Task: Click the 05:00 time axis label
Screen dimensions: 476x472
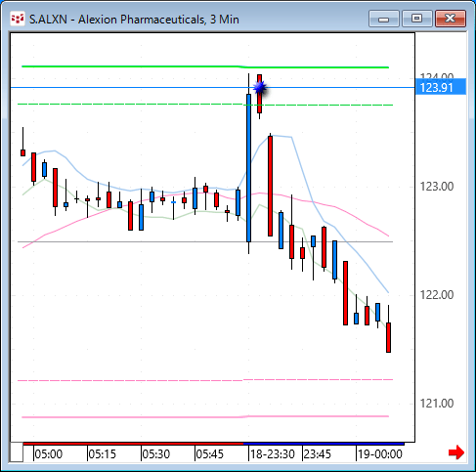Action: click(x=49, y=454)
